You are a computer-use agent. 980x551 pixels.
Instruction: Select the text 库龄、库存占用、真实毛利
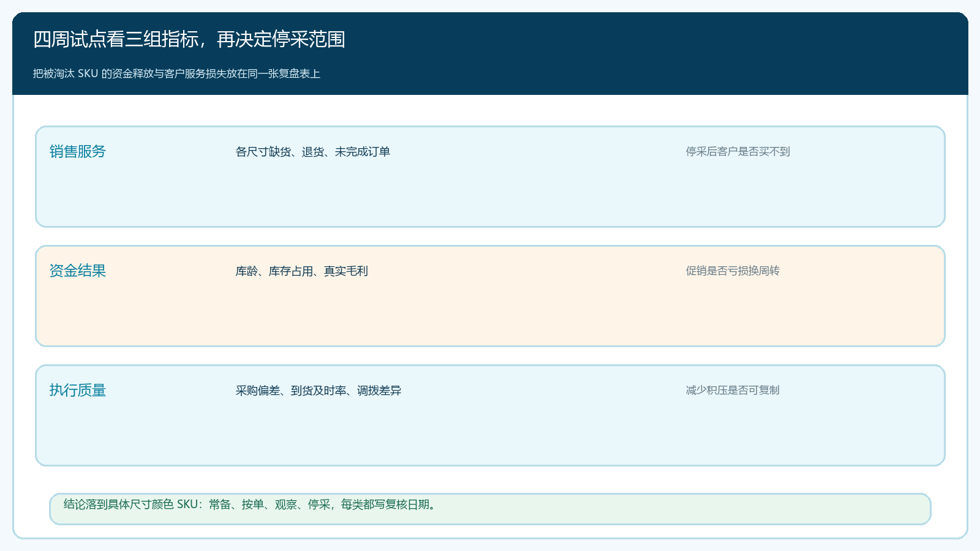302,271
